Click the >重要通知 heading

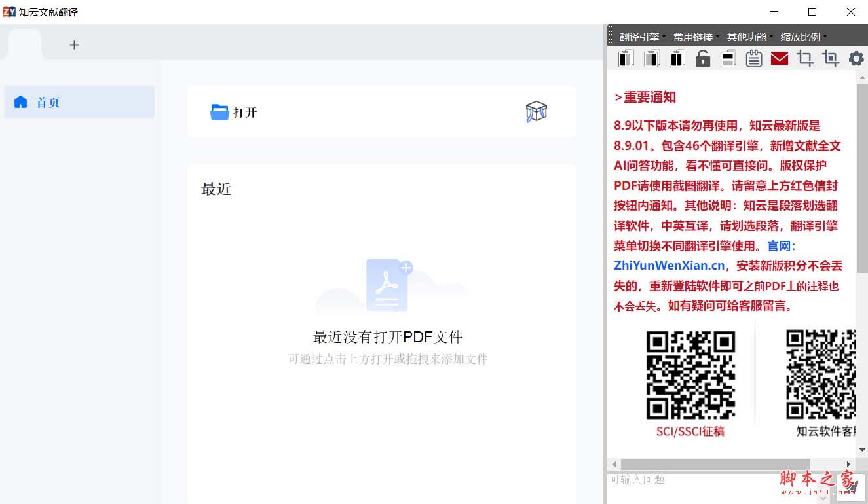[645, 98]
